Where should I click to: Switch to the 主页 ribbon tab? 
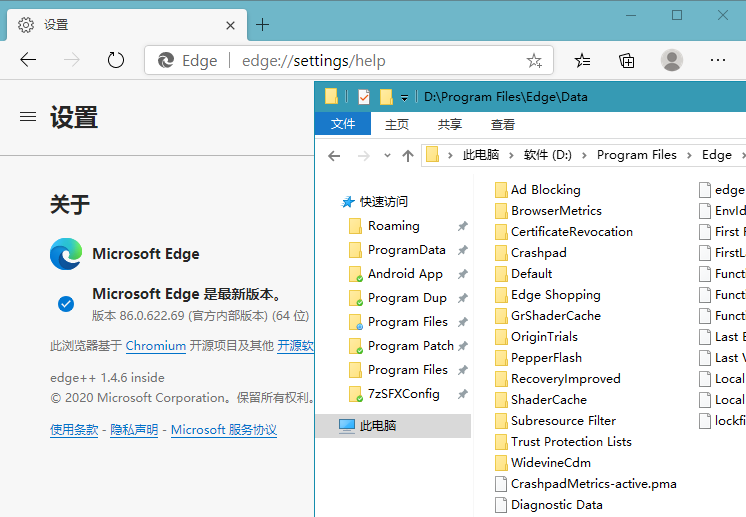[x=397, y=125]
